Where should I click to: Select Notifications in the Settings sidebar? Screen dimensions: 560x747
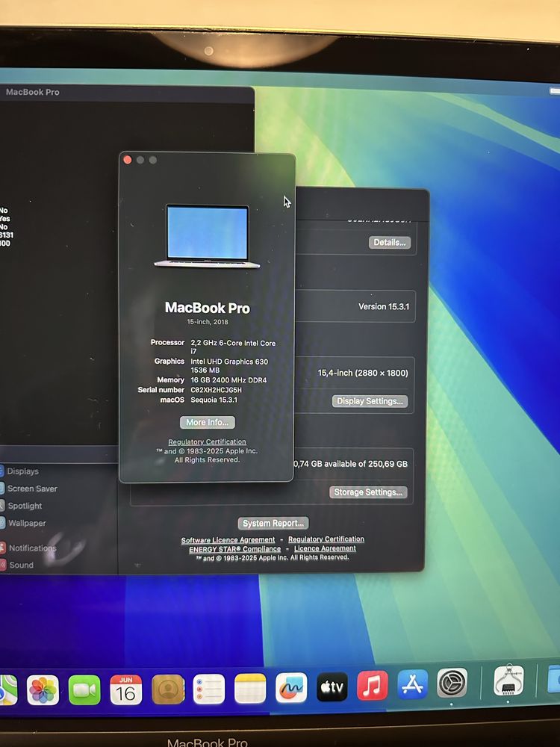[x=32, y=548]
